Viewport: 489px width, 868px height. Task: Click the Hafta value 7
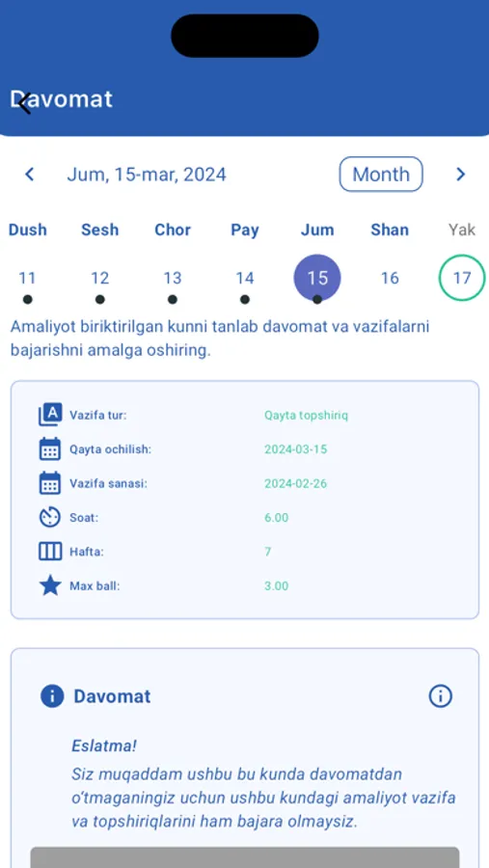(x=268, y=552)
